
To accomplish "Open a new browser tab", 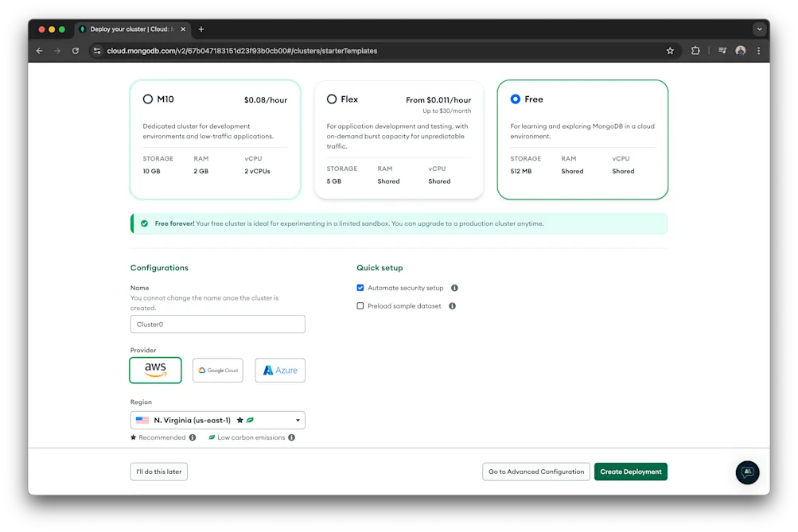I will tap(201, 29).
